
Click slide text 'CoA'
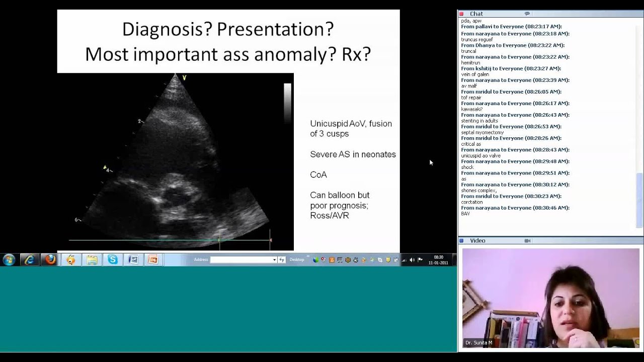pos(318,174)
